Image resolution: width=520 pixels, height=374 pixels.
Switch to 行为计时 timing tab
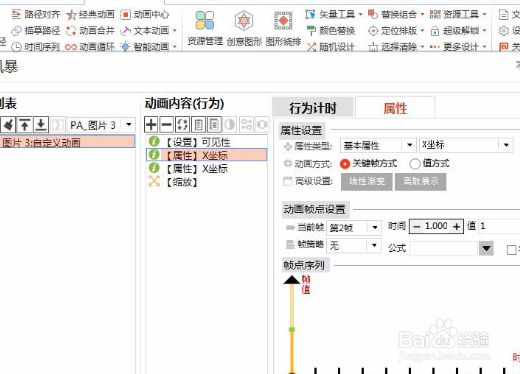pyautogui.click(x=313, y=107)
